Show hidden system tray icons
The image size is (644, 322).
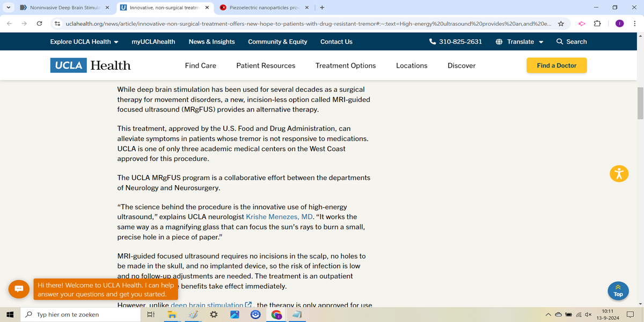(549, 314)
